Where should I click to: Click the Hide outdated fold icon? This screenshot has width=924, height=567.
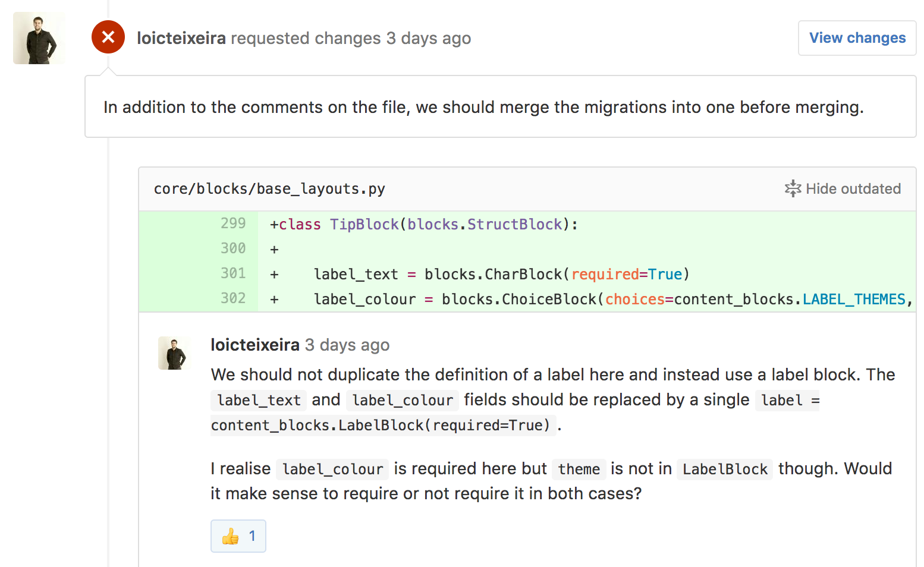(x=793, y=188)
